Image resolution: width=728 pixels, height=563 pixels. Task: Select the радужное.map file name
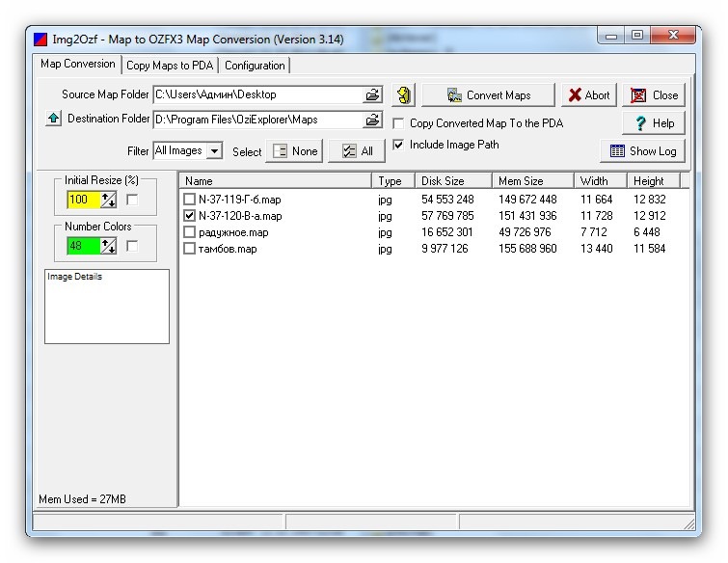[x=233, y=232]
